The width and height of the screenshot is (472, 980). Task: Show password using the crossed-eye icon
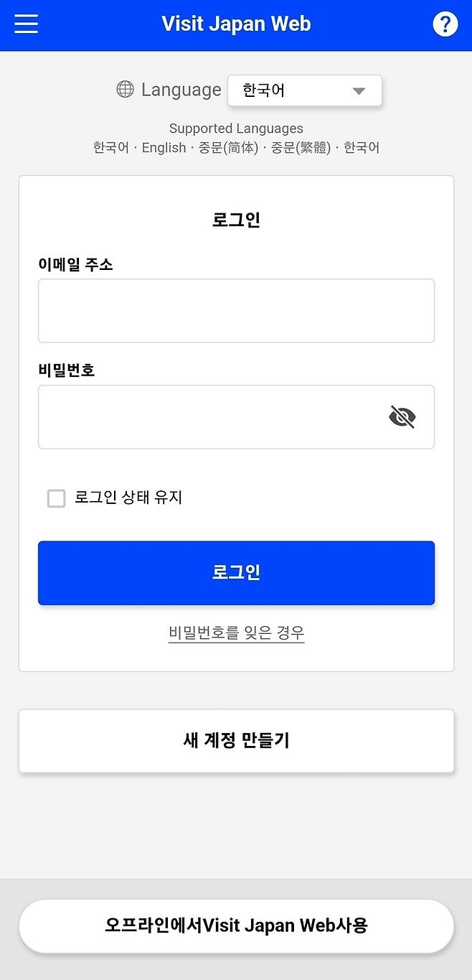pos(402,416)
